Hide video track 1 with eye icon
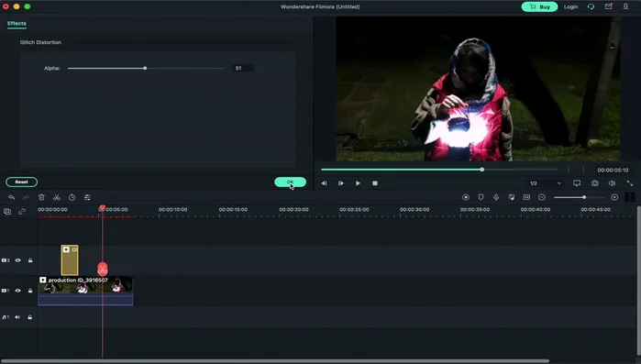 tap(18, 291)
